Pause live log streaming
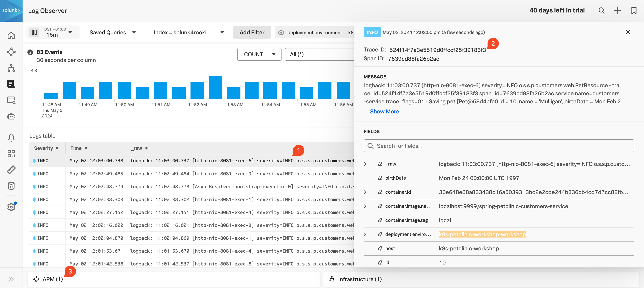Image resolution: width=644 pixels, height=288 pixels. (x=34, y=32)
